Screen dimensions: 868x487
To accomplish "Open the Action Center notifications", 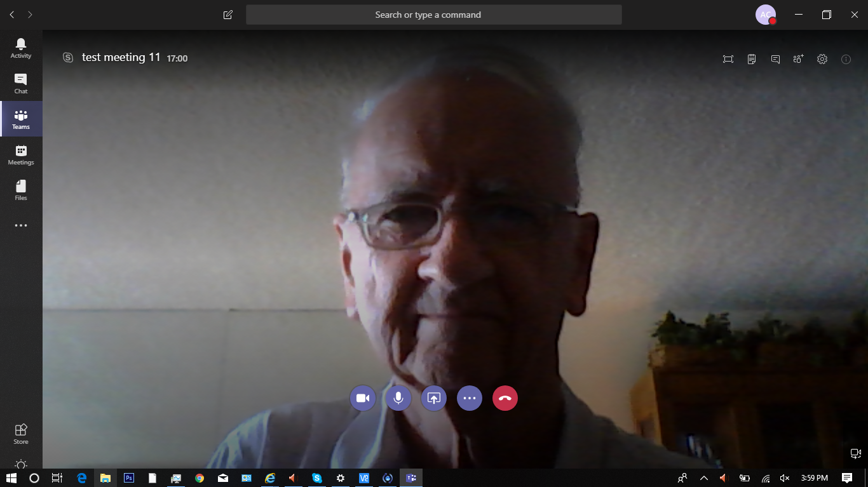I will pyautogui.click(x=847, y=478).
